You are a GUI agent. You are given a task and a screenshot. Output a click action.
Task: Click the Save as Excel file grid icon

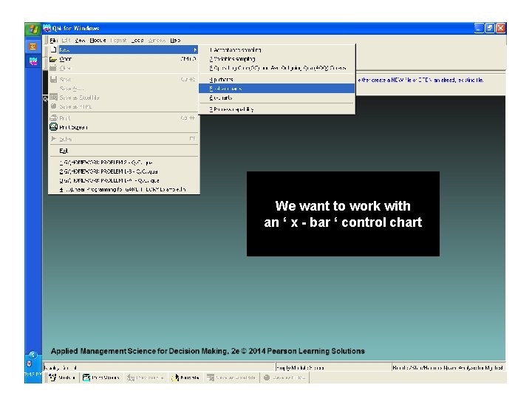(x=53, y=98)
